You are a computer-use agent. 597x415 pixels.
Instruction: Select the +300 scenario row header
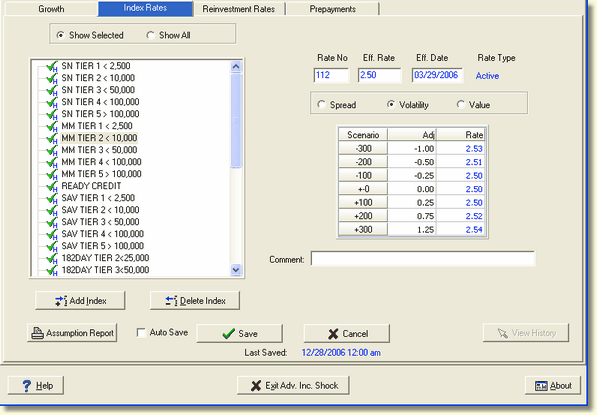[363, 230]
